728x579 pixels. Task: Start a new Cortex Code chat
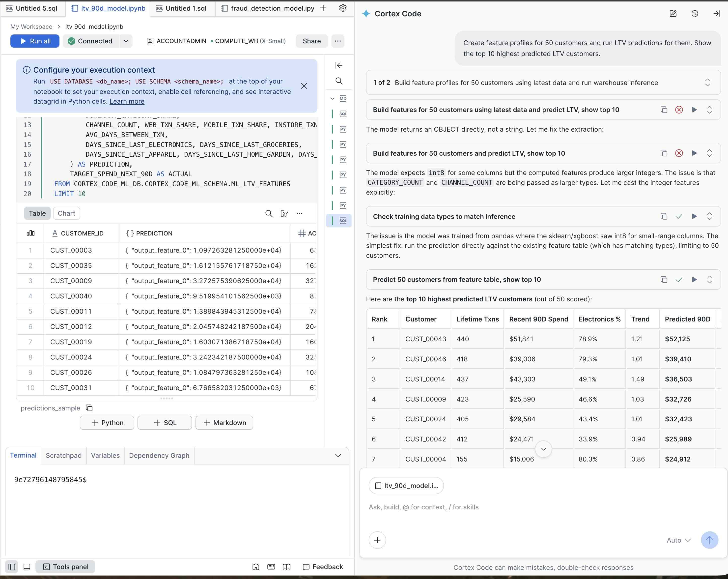click(x=673, y=14)
